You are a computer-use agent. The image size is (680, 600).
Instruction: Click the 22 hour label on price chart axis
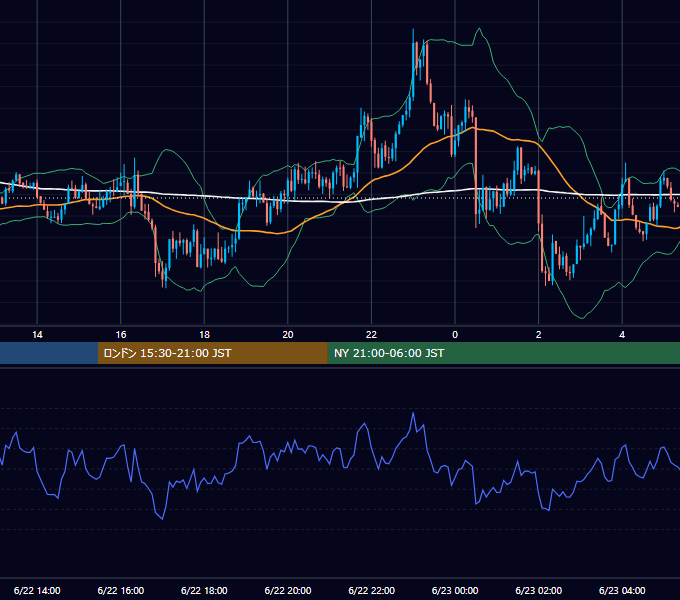pos(371,335)
